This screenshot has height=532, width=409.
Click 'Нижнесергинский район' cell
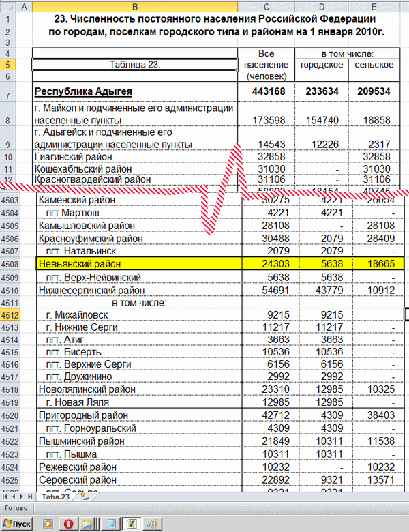pos(139,291)
